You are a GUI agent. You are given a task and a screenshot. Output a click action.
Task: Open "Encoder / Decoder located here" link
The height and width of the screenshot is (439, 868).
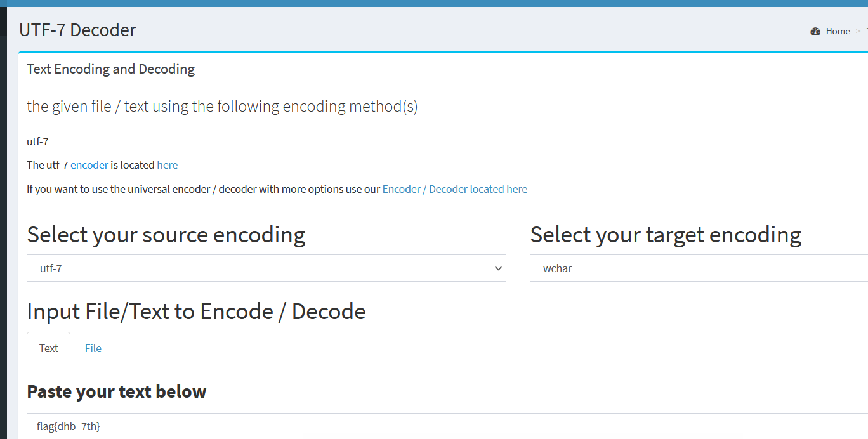click(x=454, y=189)
